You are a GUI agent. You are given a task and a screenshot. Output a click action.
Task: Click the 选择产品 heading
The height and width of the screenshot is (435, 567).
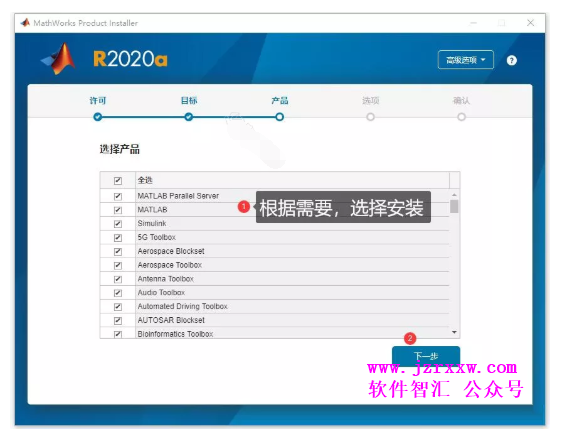[119, 149]
